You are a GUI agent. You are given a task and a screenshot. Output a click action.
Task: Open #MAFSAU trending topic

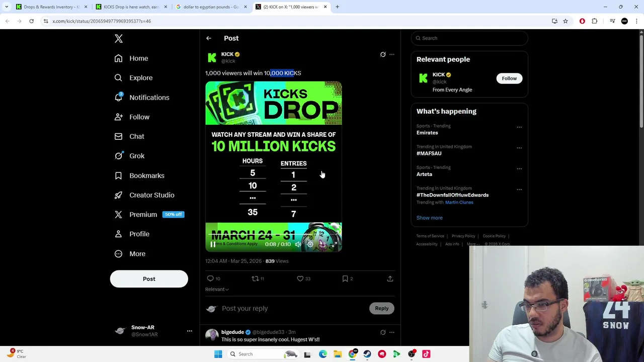pos(429,153)
